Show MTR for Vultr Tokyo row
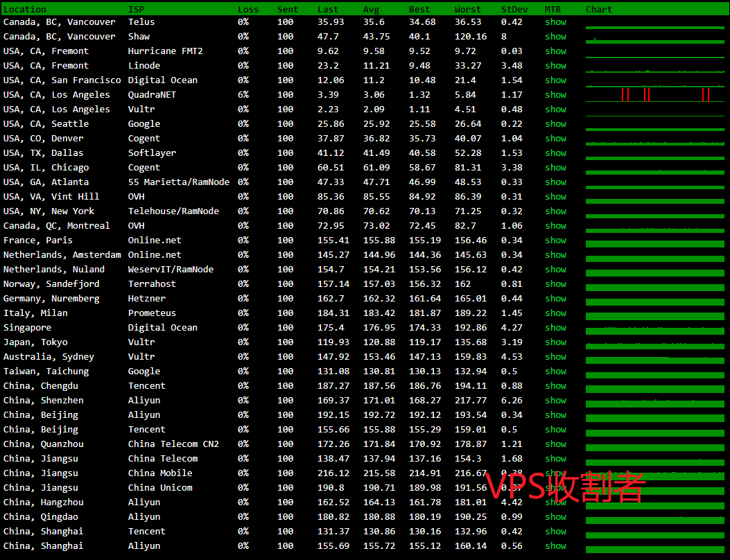Viewport: 730px width, 560px height. (x=555, y=342)
